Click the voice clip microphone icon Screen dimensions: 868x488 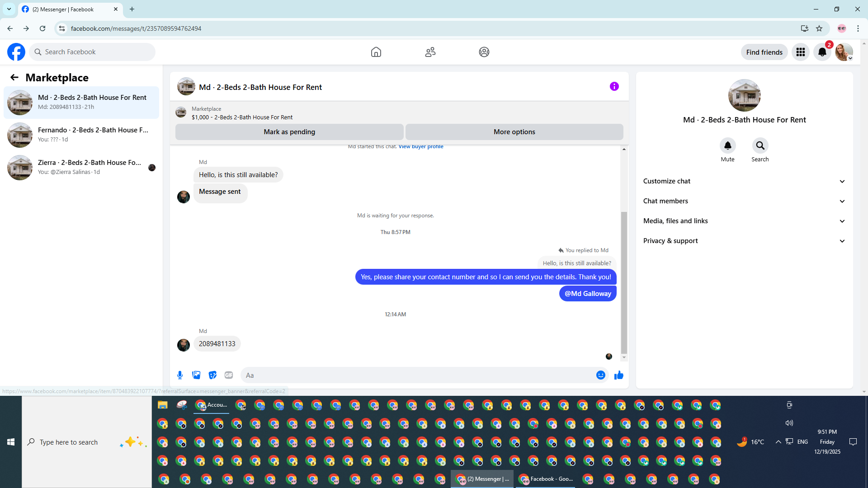(x=180, y=375)
